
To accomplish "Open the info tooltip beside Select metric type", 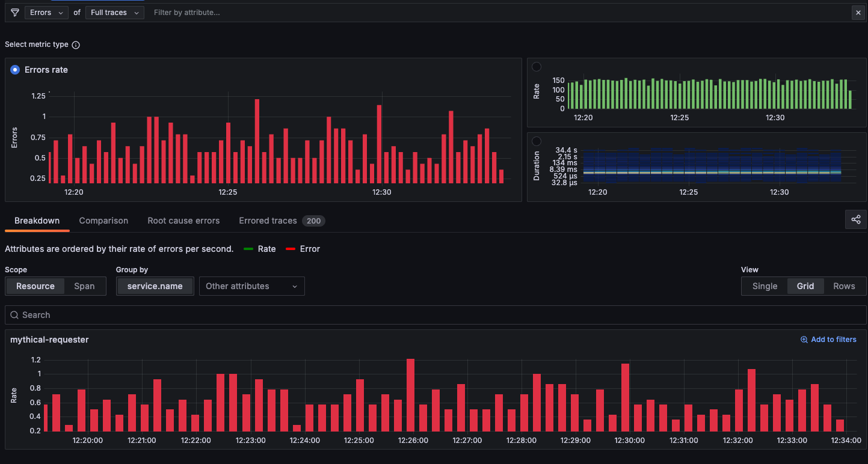I will point(76,44).
